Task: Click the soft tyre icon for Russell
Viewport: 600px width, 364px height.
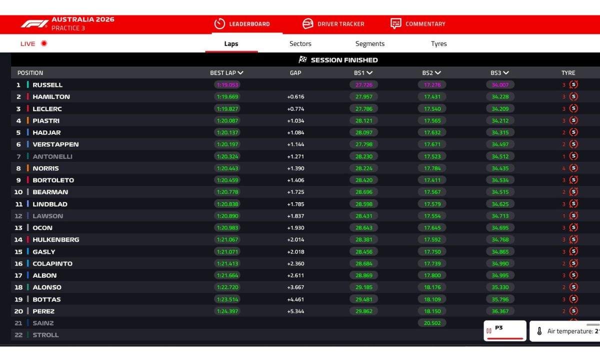Action: [574, 84]
